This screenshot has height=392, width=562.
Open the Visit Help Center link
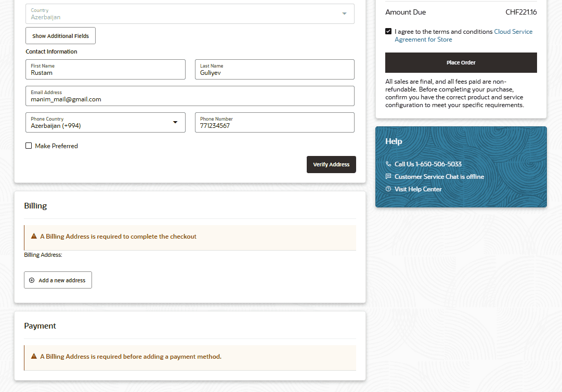pyautogui.click(x=418, y=189)
